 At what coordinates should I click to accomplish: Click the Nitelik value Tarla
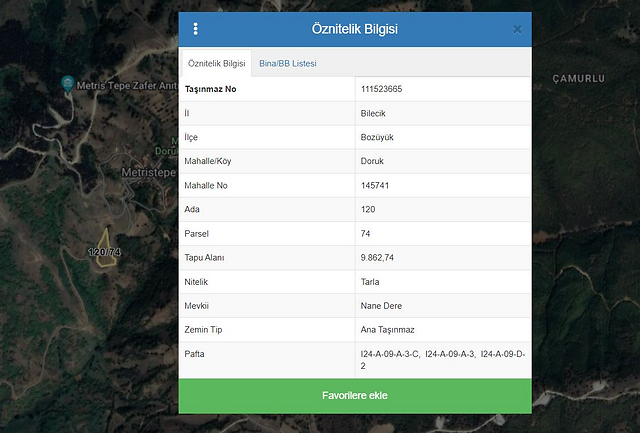click(370, 282)
